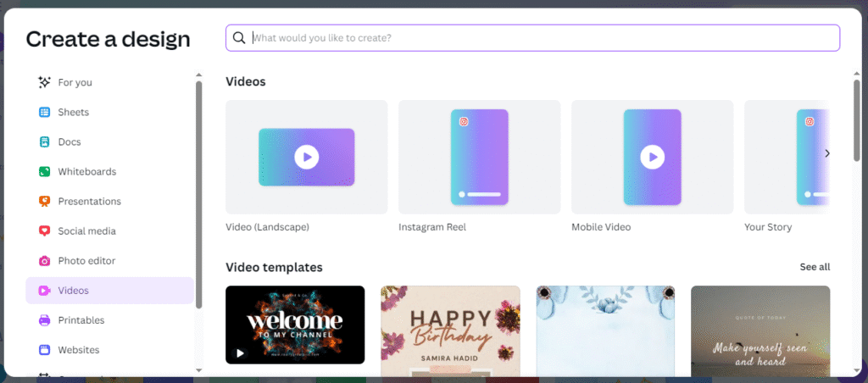Select the Social media heart icon
This screenshot has height=383, width=868.
tap(45, 230)
